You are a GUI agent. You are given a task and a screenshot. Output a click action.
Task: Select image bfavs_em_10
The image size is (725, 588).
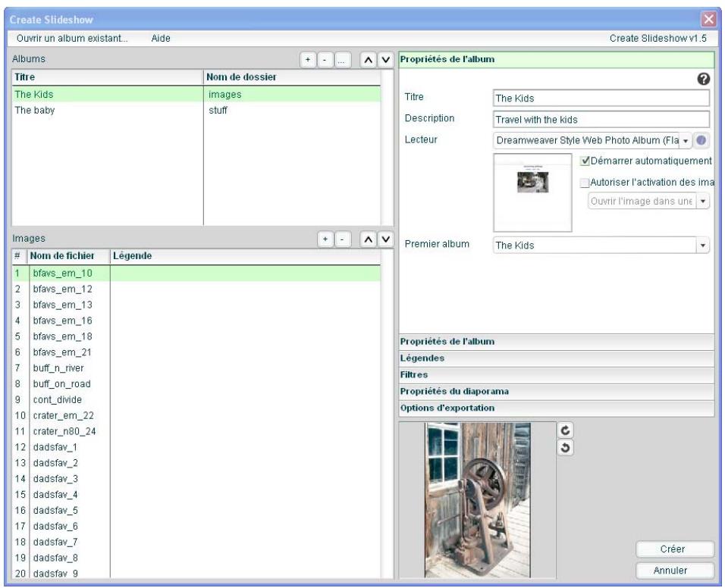click(196, 273)
